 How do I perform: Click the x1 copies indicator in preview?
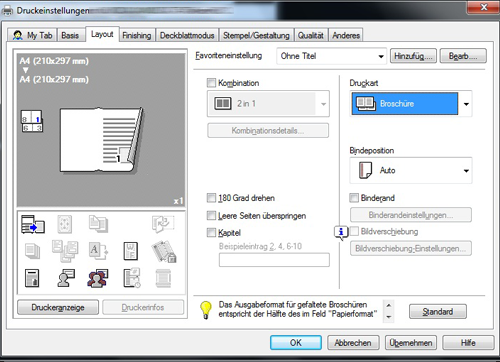click(178, 201)
